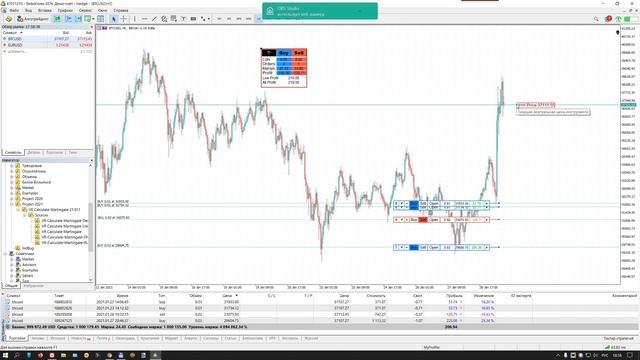Pick the horizontal line drawing tool
Viewport: 640px width, 360px height.
[x=144, y=19]
